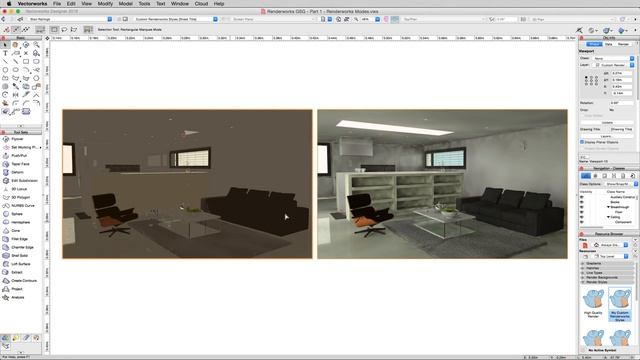640x360 pixels.
Task: Click the Layers button in Object Info
Action: [x=607, y=136]
